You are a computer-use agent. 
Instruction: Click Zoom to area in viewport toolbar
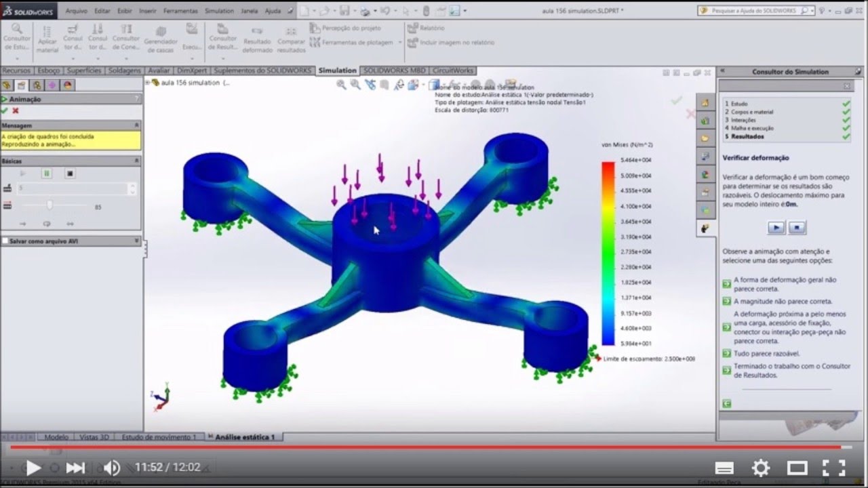tap(355, 85)
